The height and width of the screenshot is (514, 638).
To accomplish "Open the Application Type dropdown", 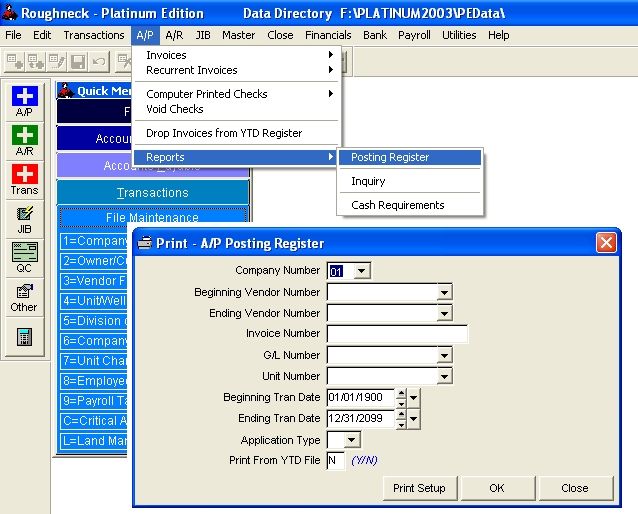I will pos(351,440).
